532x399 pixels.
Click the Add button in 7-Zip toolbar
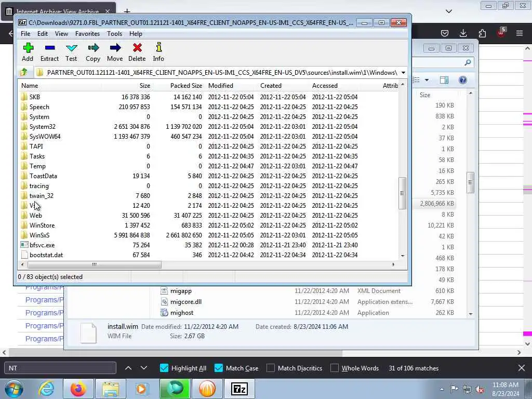pyautogui.click(x=28, y=52)
